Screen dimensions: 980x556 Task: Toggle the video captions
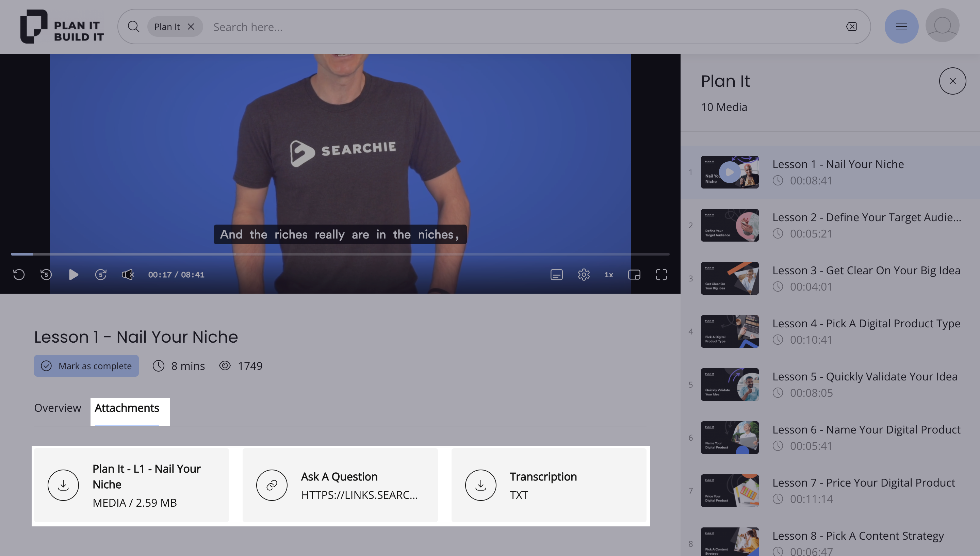pyautogui.click(x=556, y=275)
